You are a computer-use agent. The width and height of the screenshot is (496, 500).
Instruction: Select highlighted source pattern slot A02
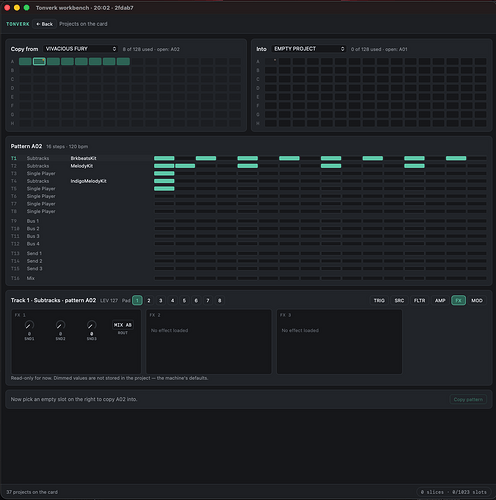39,61
